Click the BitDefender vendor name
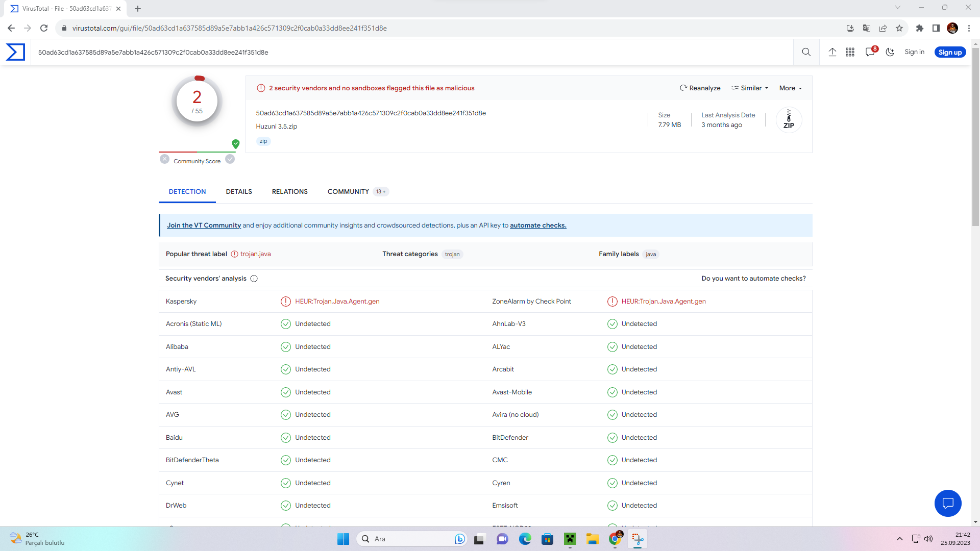The image size is (980, 551). pos(510,438)
